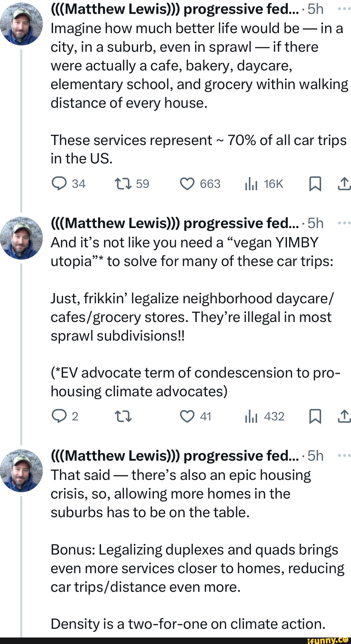
Task: Open more options on the first tweet
Action: 344,9
